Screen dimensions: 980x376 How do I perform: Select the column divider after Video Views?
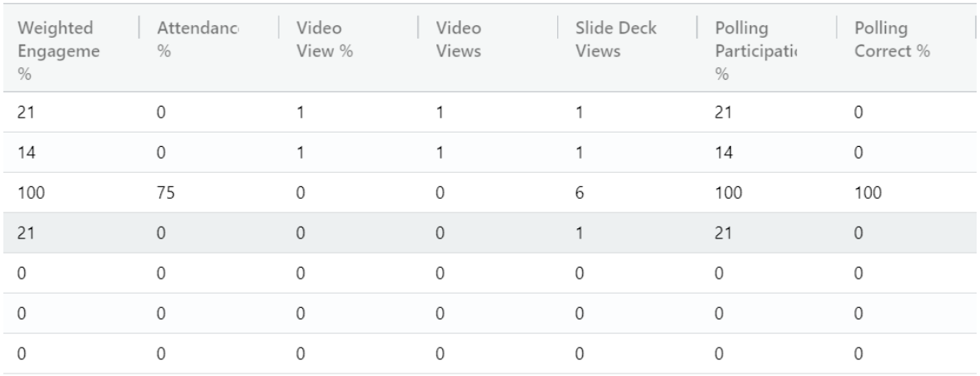(x=558, y=28)
